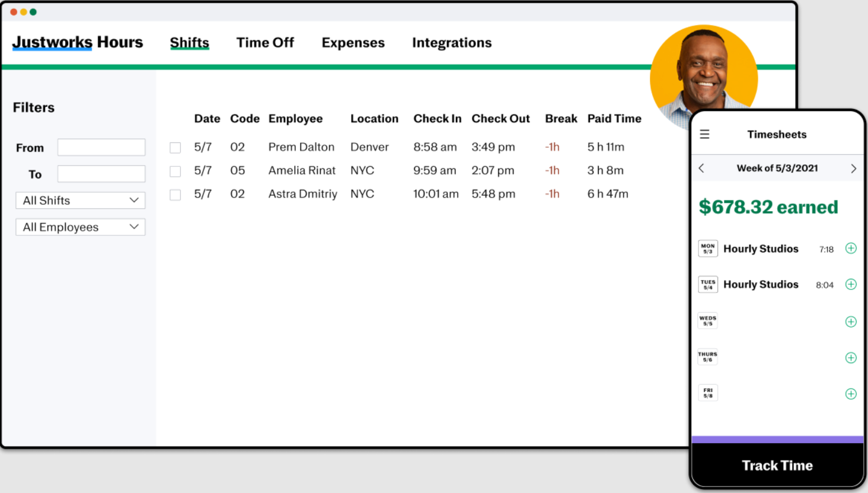This screenshot has height=493, width=868.
Task: Add time entry for Thursday 5/6
Action: click(851, 358)
